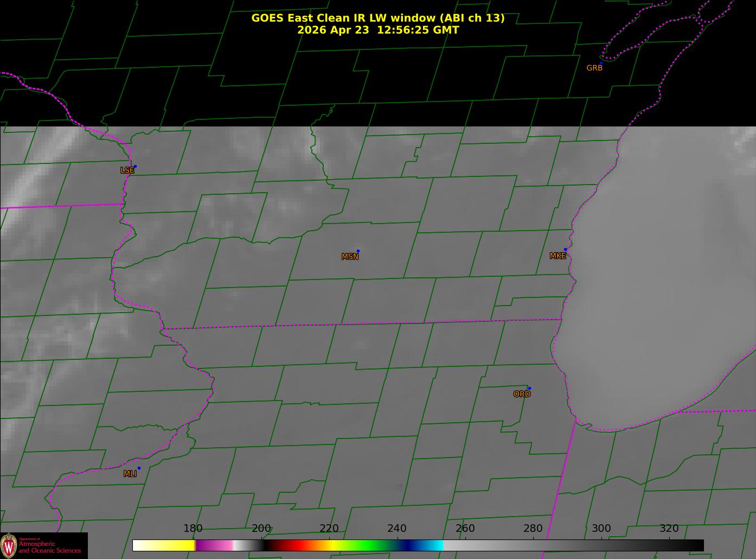Click the ORD station marker label
Image resolution: width=756 pixels, height=559 pixels.
(522, 394)
